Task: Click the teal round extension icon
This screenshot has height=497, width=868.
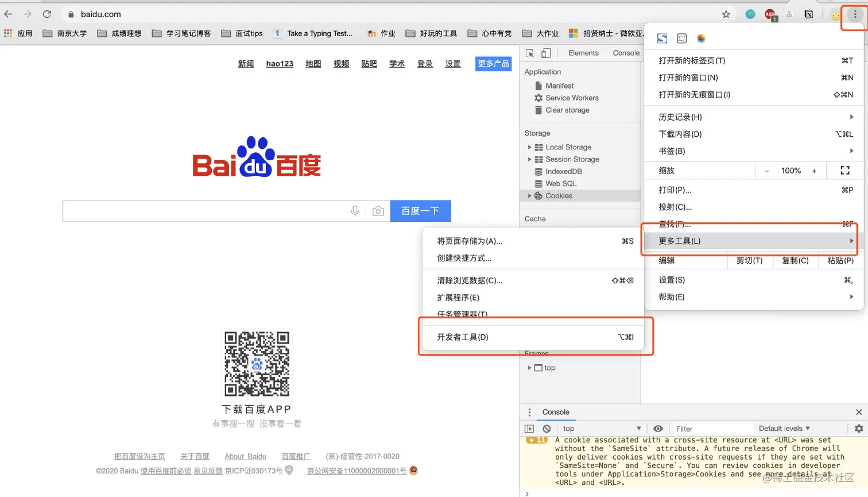Action: point(750,14)
